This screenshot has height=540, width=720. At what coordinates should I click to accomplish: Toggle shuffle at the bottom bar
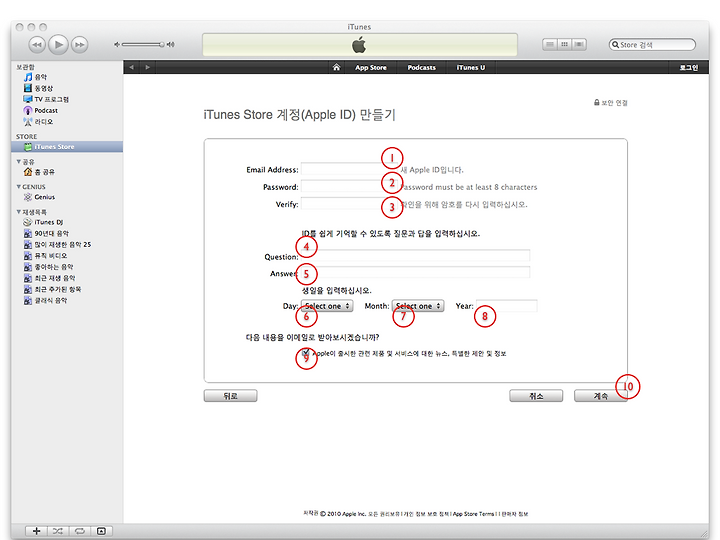tap(58, 531)
